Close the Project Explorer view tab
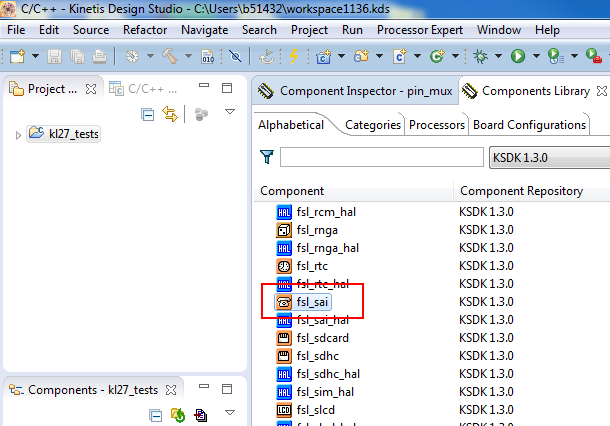 (91, 89)
